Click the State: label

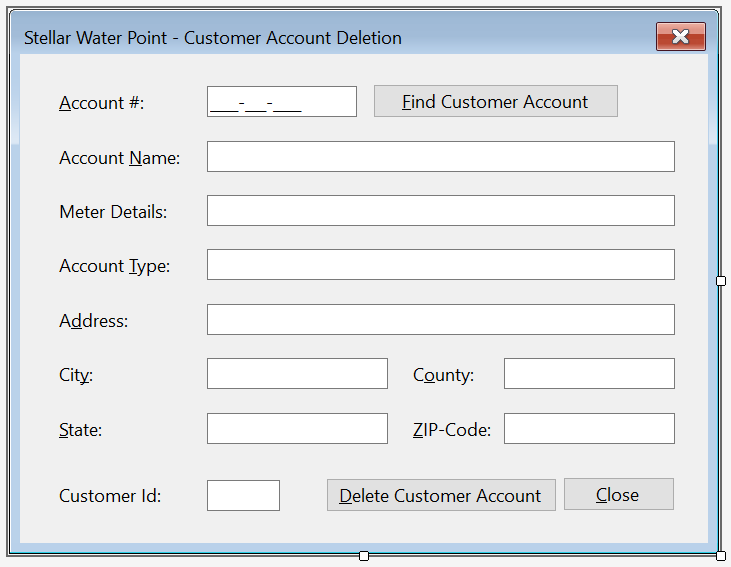tap(80, 430)
